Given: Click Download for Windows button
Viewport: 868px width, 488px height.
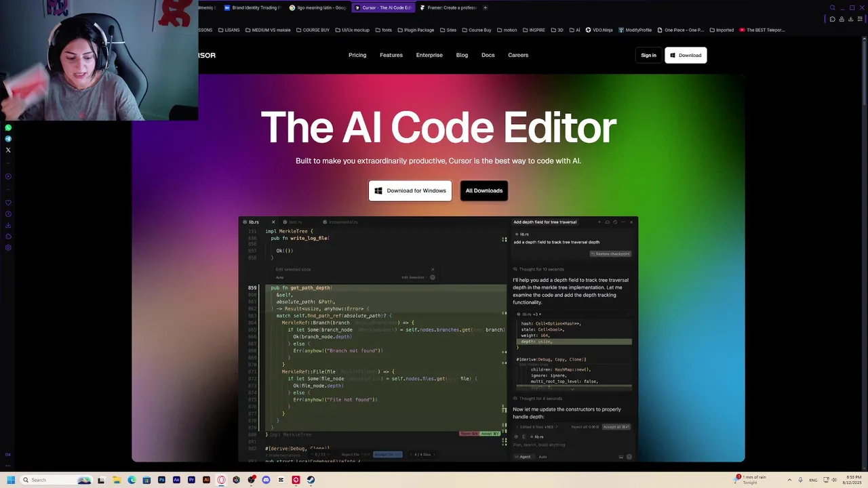Looking at the screenshot, I should tap(410, 190).
